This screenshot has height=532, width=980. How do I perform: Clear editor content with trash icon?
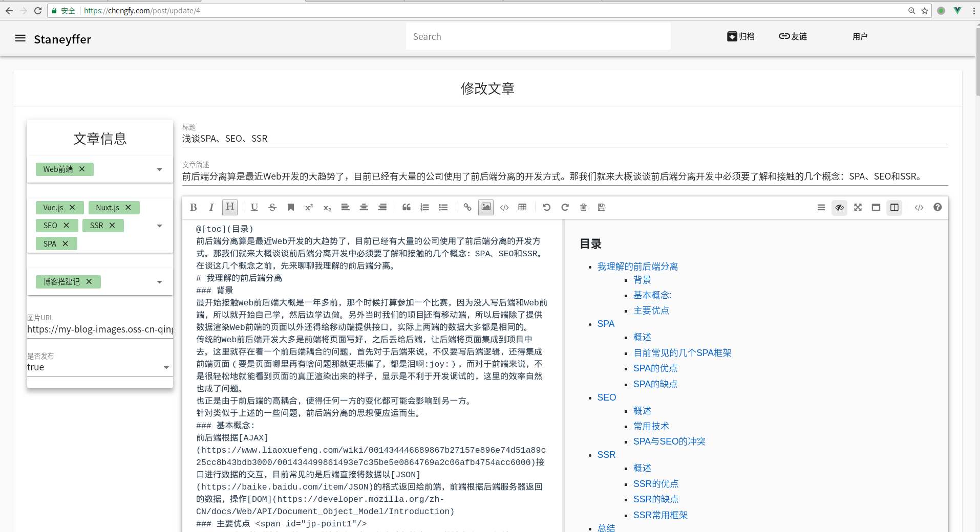point(583,207)
